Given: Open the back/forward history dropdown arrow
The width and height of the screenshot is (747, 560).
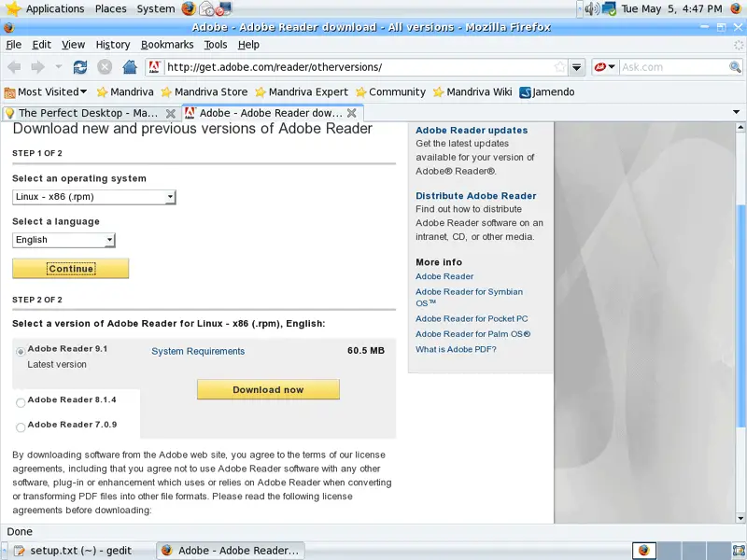Looking at the screenshot, I should 58,67.
